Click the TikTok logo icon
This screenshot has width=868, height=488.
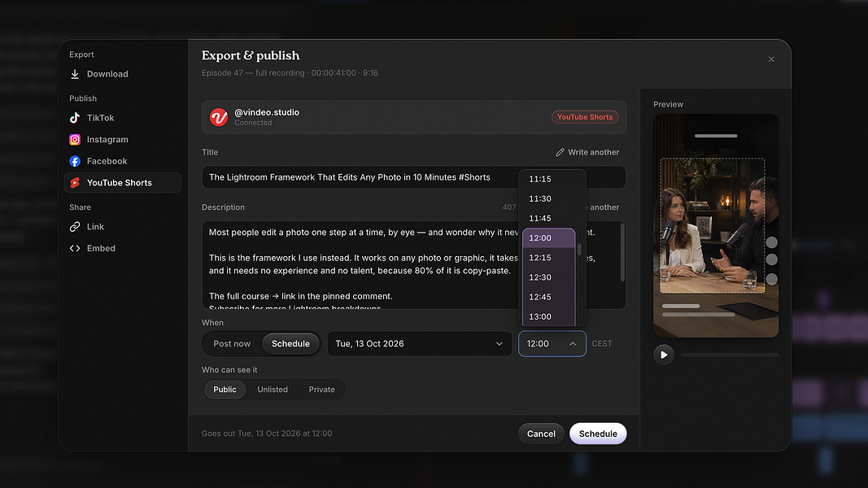point(75,118)
